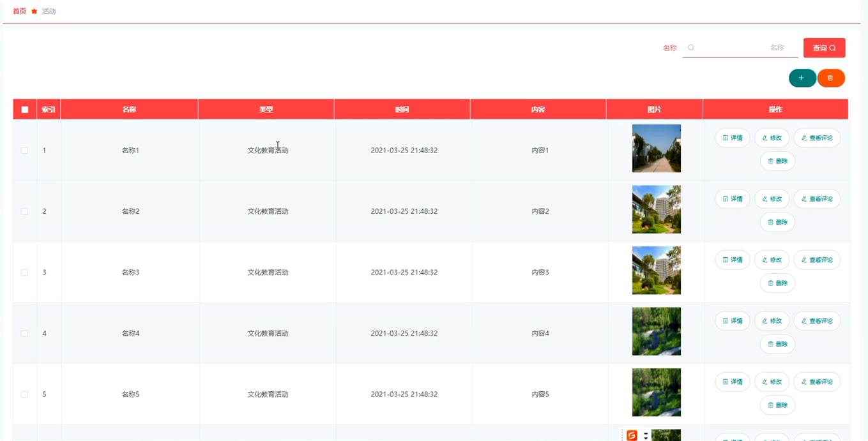The width and height of the screenshot is (868, 441).
Task: Click 查看评论 for row 名称4
Action: point(817,321)
